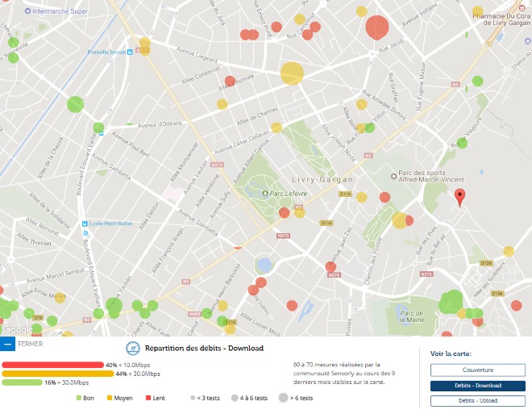The width and height of the screenshot is (532, 418).
Task: Click the Google logo on the map
Action: (17, 329)
